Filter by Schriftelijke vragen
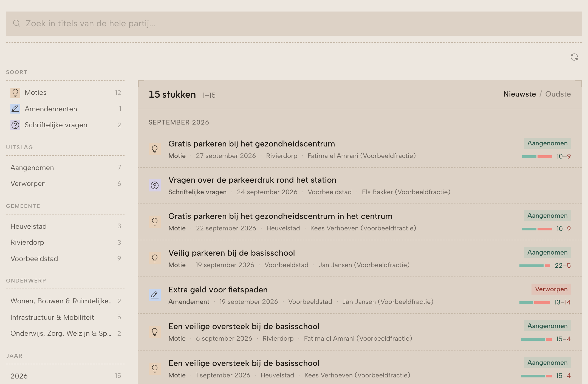 [65, 125]
